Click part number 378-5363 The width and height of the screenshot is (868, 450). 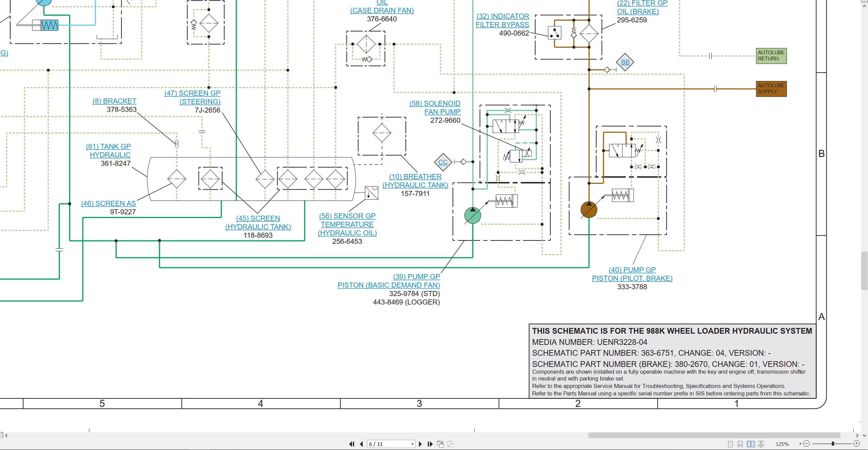121,110
